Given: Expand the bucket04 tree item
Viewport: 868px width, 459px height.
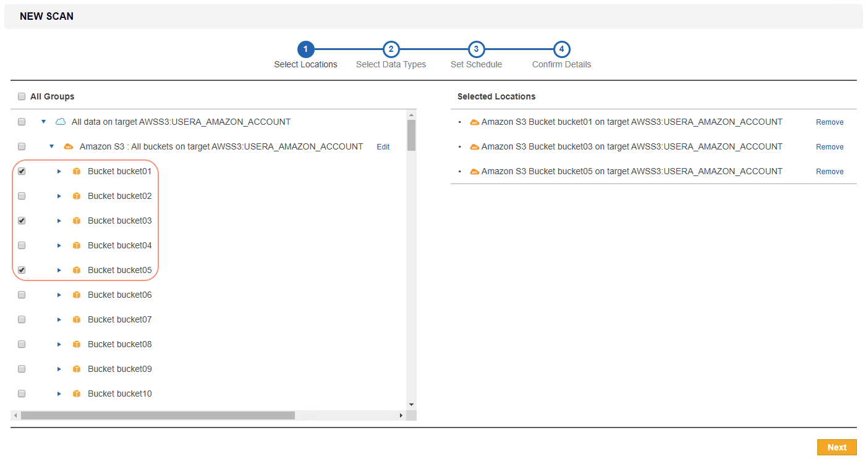Looking at the screenshot, I should click(59, 245).
